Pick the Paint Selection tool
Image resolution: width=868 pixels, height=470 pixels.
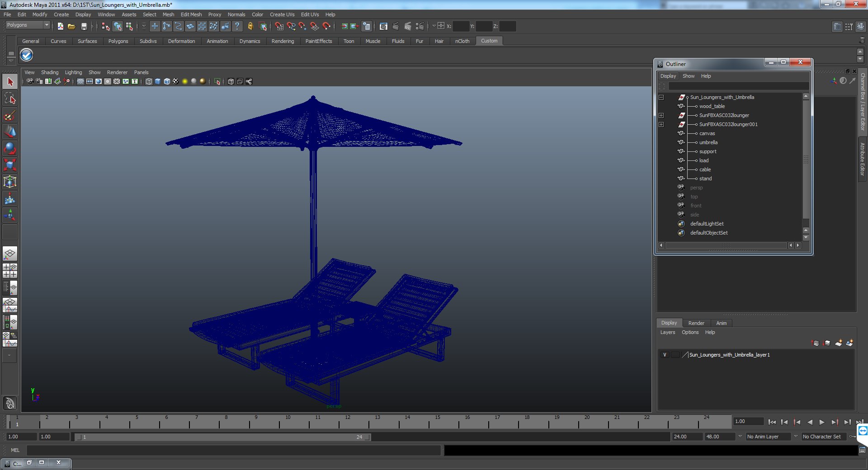point(10,115)
